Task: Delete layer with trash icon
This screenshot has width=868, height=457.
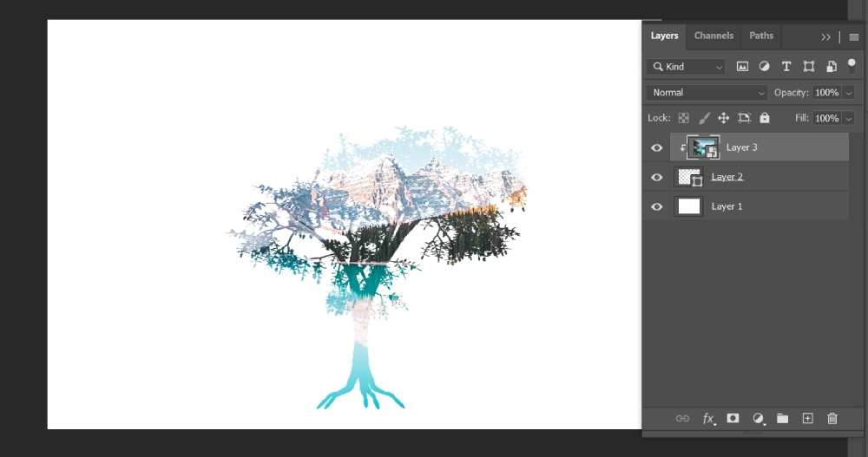Action: pos(832,418)
